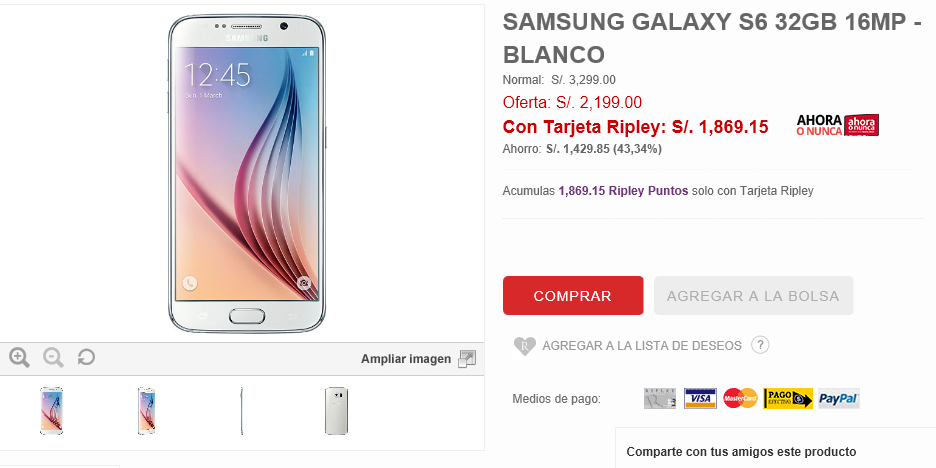936x468 pixels.
Task: Select the back-view phone thumbnail
Action: [x=337, y=411]
